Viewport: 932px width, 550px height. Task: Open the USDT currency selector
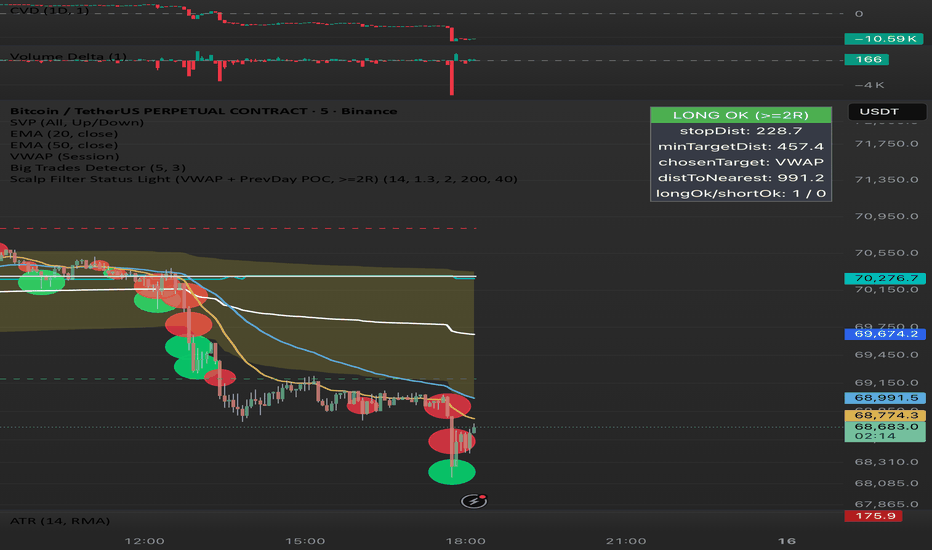886,111
